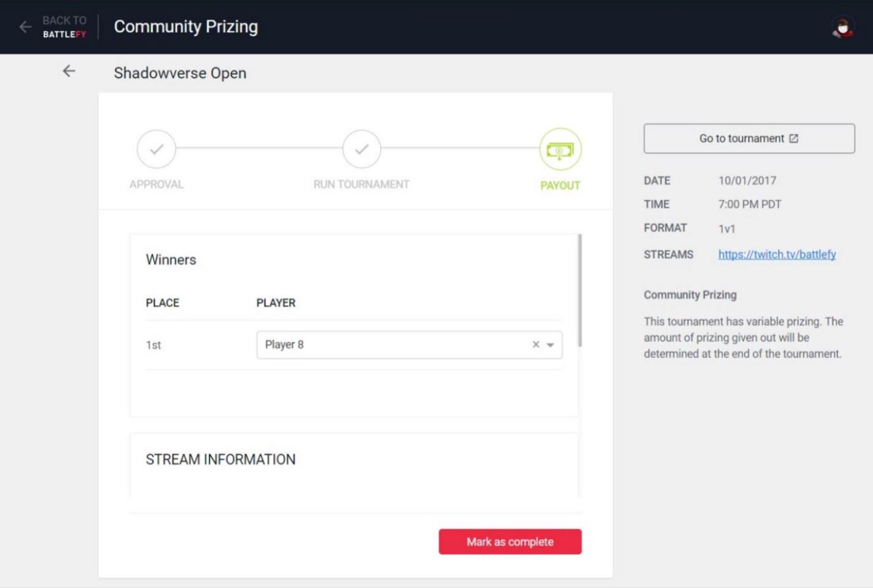Click the Community Prizing sidebar heading
873x588 pixels.
pos(690,295)
